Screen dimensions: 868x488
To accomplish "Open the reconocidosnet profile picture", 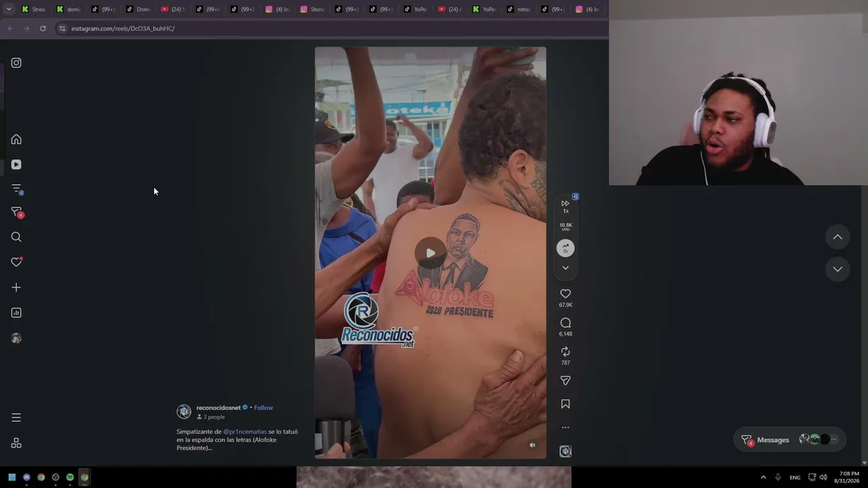I will [x=184, y=411].
